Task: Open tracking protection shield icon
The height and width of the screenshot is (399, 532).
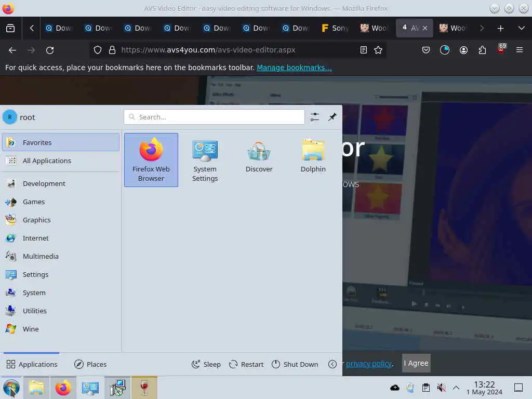Action: click(x=98, y=50)
